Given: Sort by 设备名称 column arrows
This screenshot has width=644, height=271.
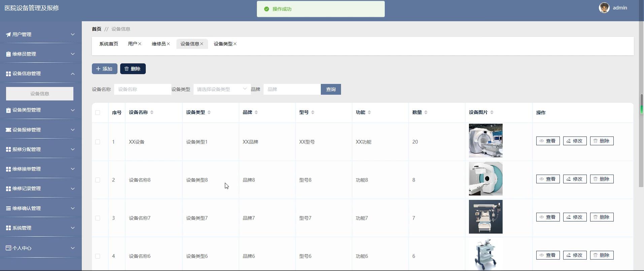Looking at the screenshot, I should pyautogui.click(x=152, y=112).
